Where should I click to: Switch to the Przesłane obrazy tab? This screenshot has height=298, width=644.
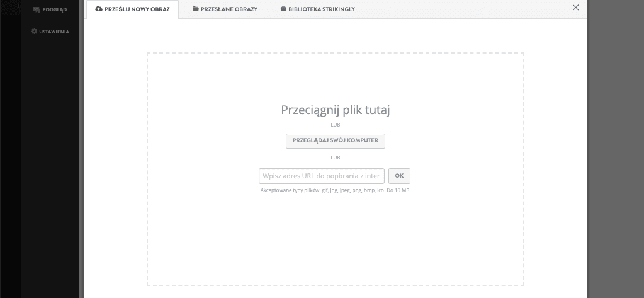click(x=225, y=9)
